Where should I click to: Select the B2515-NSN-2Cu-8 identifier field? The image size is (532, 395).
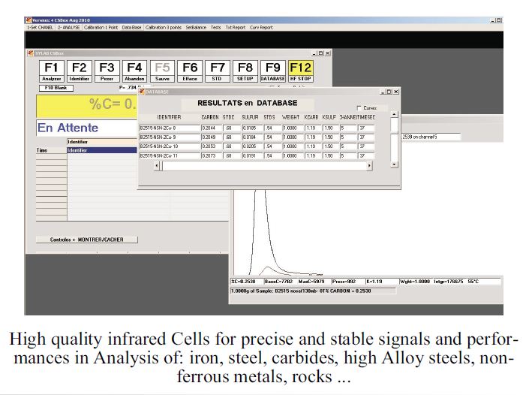[169, 128]
